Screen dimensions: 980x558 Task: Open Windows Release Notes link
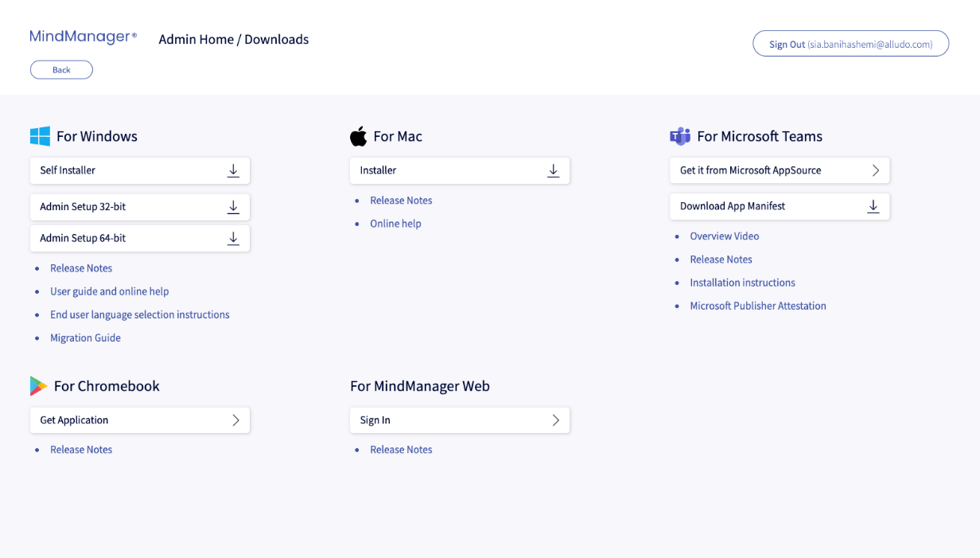tap(81, 268)
